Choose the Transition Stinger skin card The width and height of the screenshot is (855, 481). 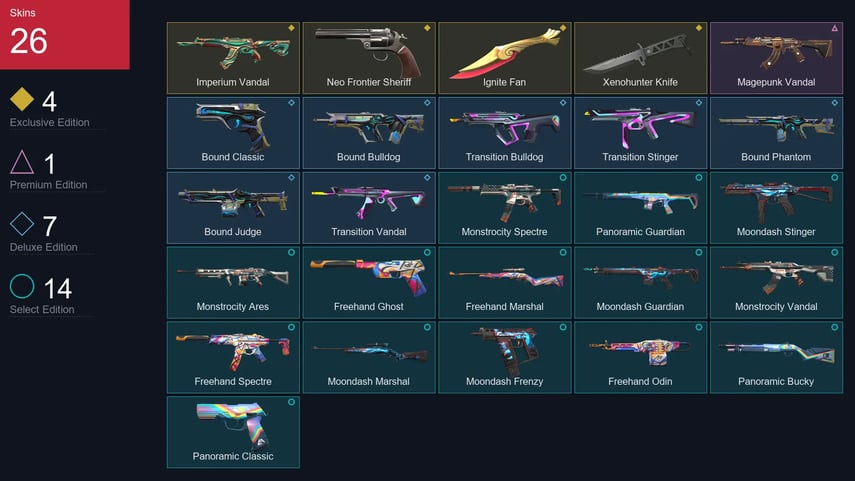point(640,133)
